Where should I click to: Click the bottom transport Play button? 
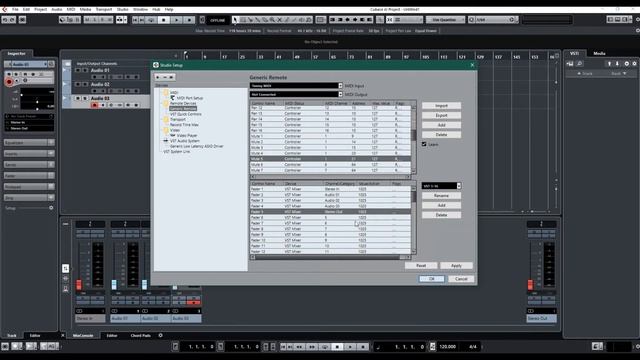[x=350, y=347]
